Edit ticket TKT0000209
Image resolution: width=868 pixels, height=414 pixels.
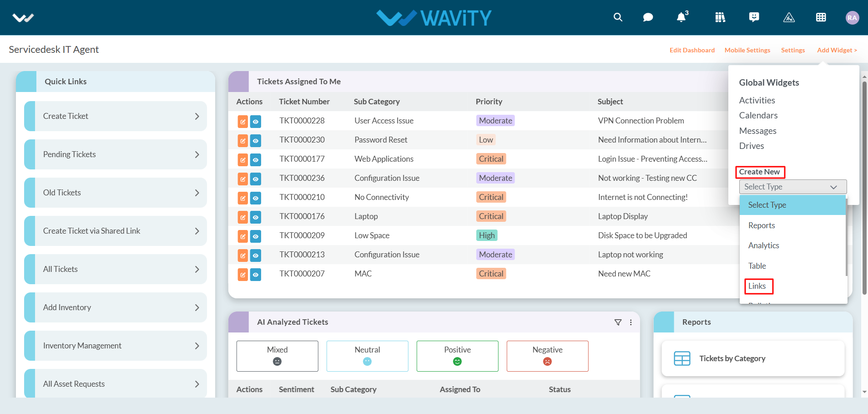[243, 236]
